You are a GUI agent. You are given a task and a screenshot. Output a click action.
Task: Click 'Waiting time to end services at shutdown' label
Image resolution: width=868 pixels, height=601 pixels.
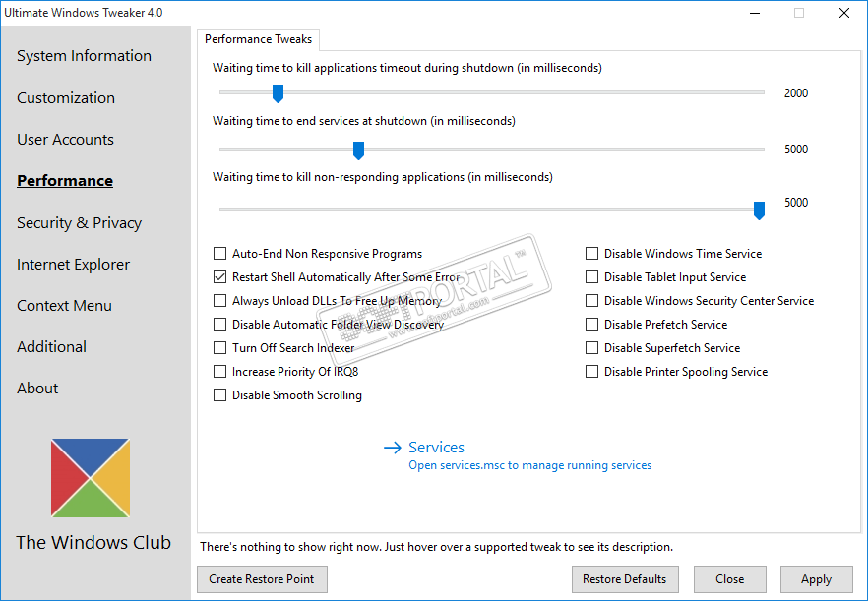pos(364,121)
